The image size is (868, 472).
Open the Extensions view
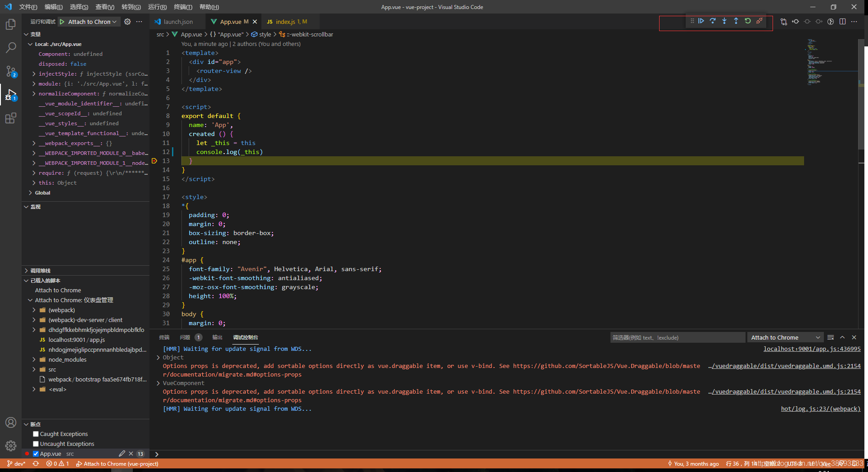[11, 118]
